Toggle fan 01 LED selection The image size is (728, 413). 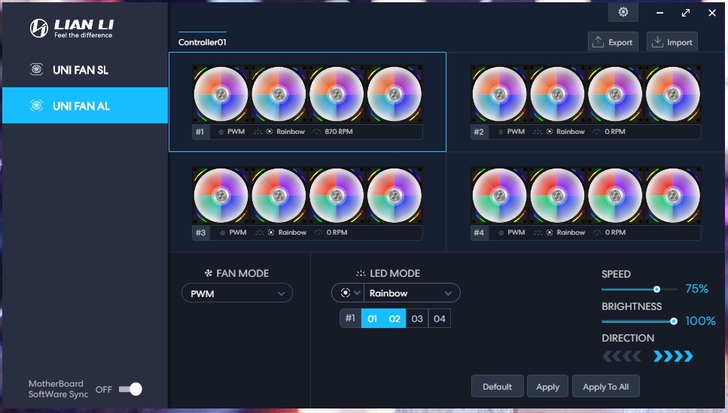(x=372, y=318)
